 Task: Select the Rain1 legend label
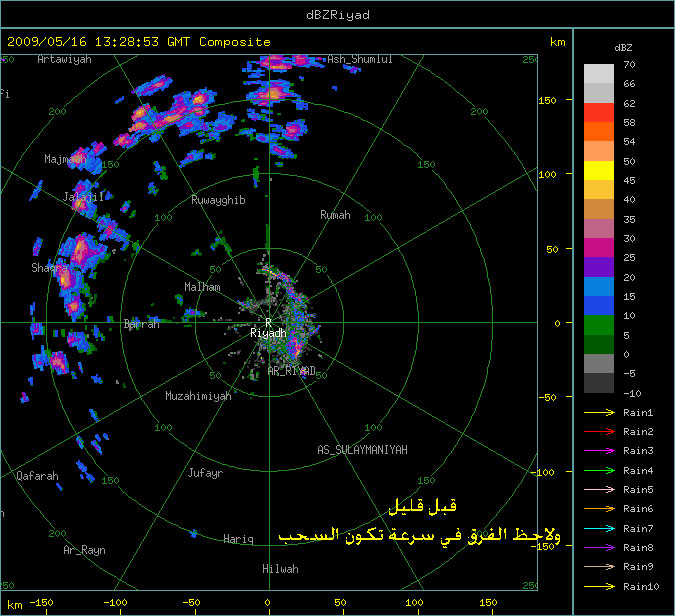tap(638, 412)
